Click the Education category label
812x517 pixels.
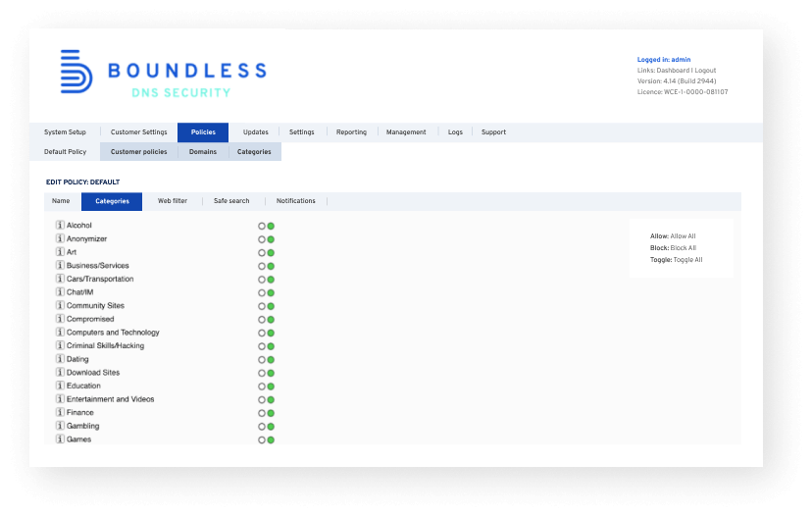[x=83, y=386]
